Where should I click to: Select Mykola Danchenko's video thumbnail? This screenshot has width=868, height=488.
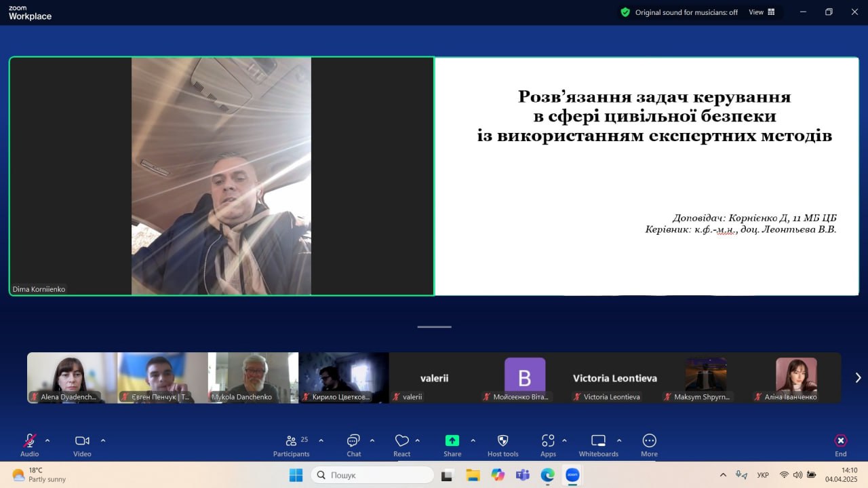(253, 377)
